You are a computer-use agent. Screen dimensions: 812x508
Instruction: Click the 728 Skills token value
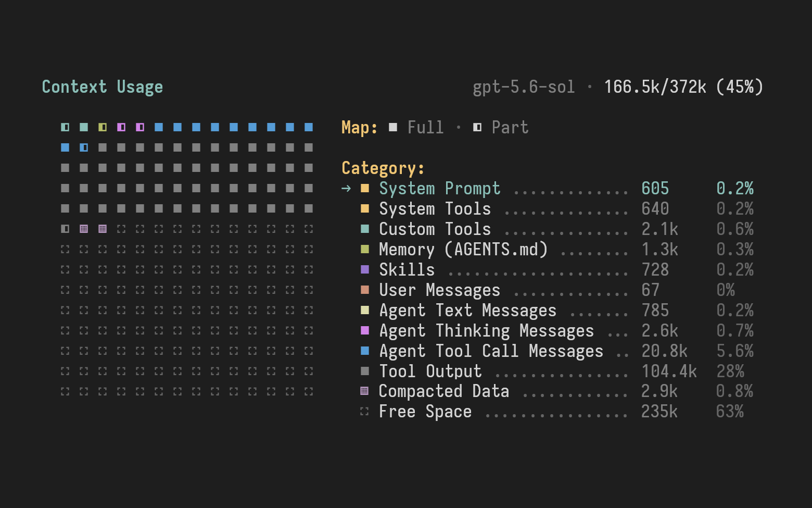[x=655, y=269]
